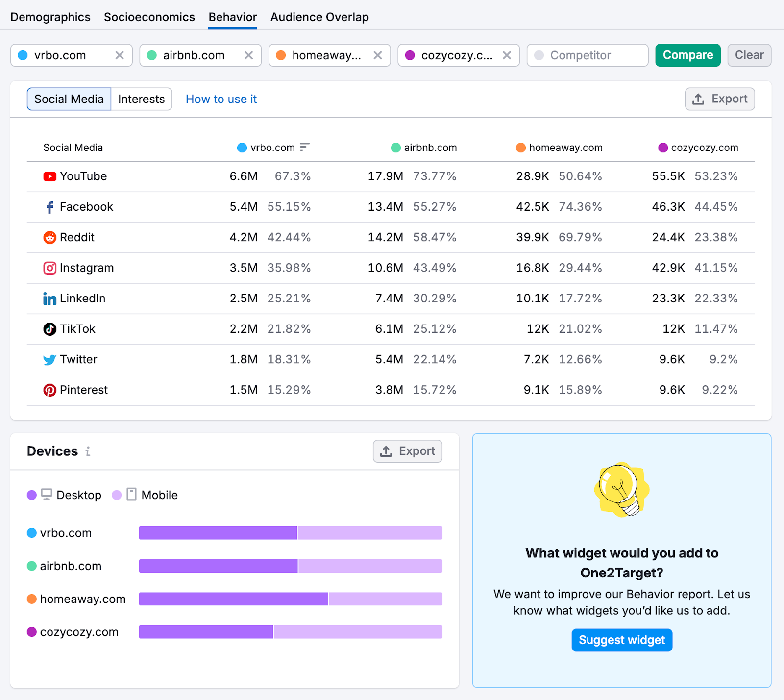
Task: Click Pinterest's homeaway value 15.89%
Action: point(580,390)
